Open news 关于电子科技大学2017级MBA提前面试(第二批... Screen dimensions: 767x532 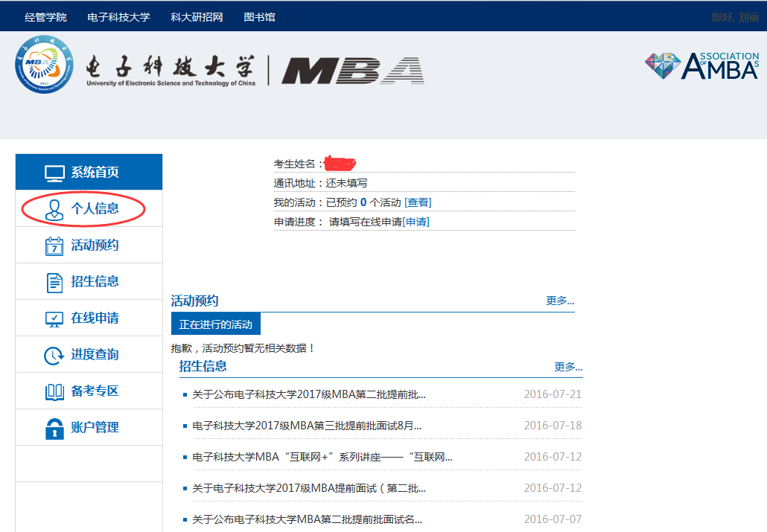coord(308,489)
